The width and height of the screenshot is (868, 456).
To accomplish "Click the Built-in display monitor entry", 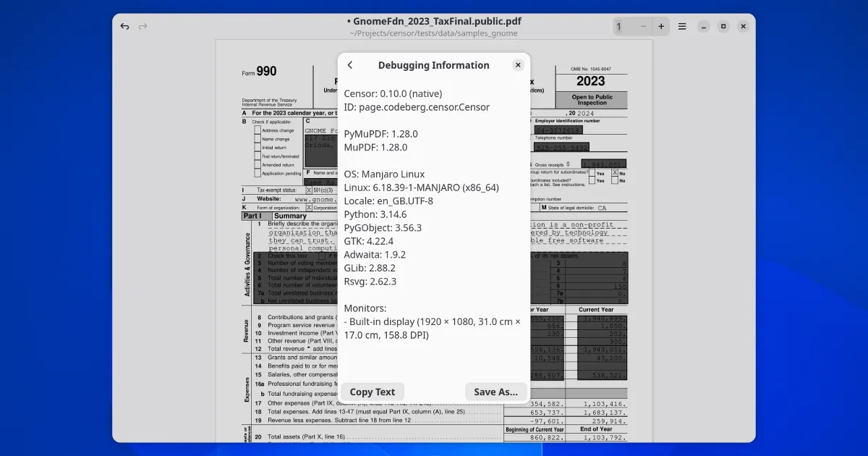I will (432, 328).
